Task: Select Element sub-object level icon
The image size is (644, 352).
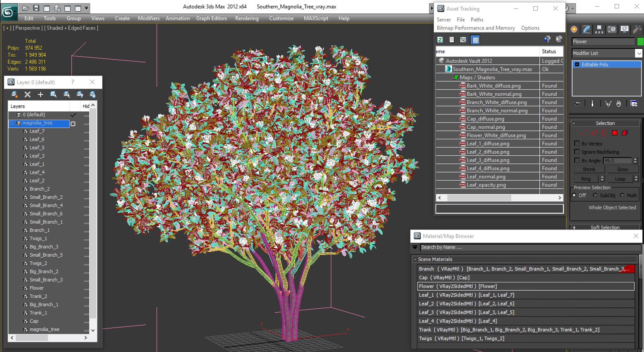Action: (625, 133)
